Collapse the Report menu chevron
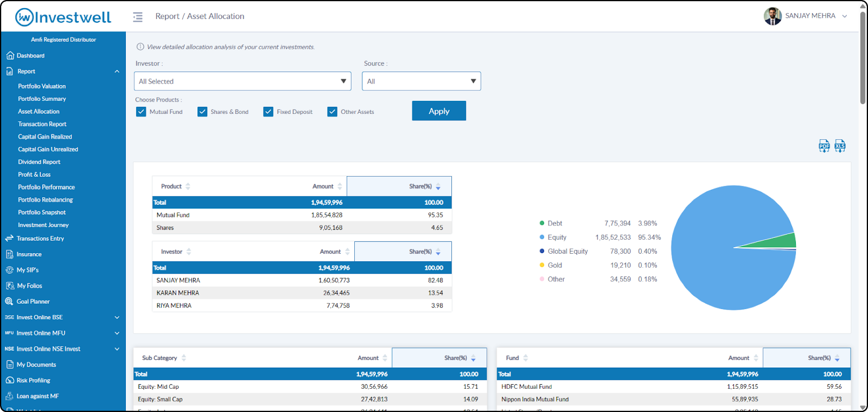The height and width of the screenshot is (412, 868). coord(117,72)
